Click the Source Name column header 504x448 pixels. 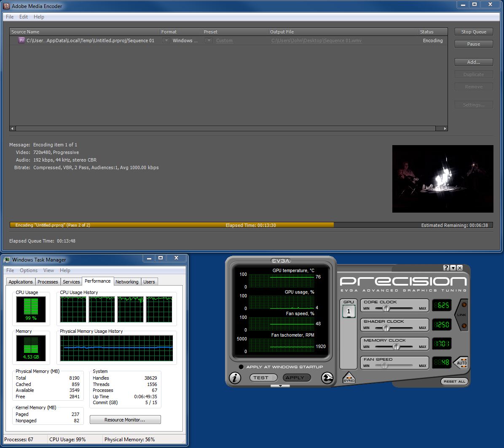point(85,32)
